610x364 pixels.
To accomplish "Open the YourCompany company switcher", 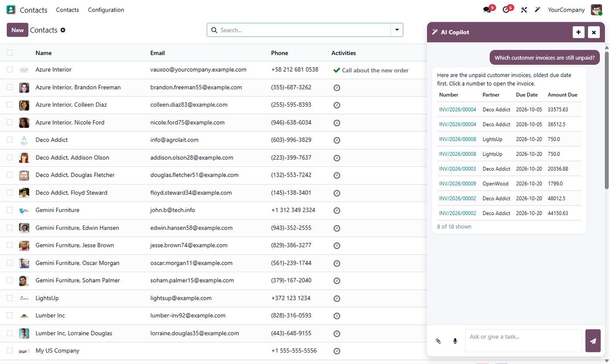I will tap(566, 10).
